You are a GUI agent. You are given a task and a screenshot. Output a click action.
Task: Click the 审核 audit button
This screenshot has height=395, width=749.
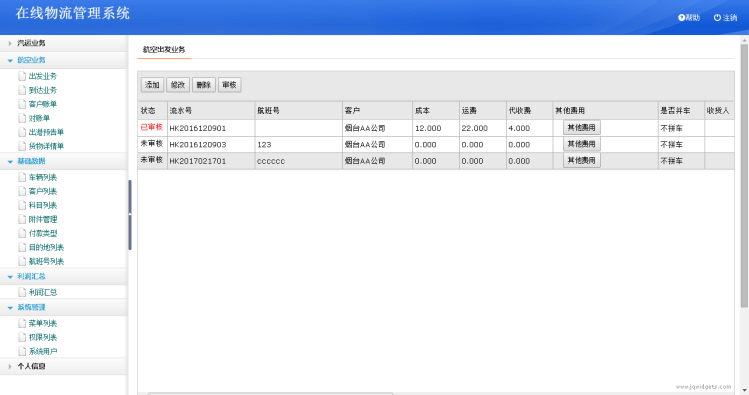(229, 85)
